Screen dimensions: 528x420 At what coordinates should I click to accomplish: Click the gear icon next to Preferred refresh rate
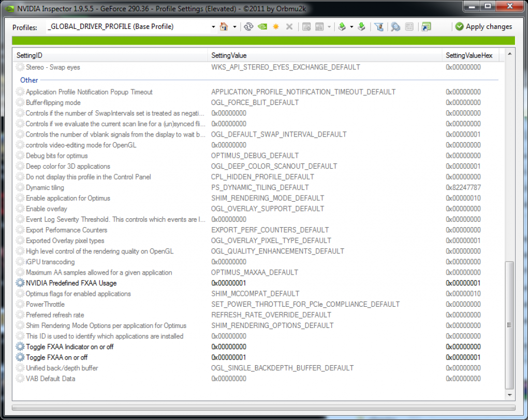[20, 314]
